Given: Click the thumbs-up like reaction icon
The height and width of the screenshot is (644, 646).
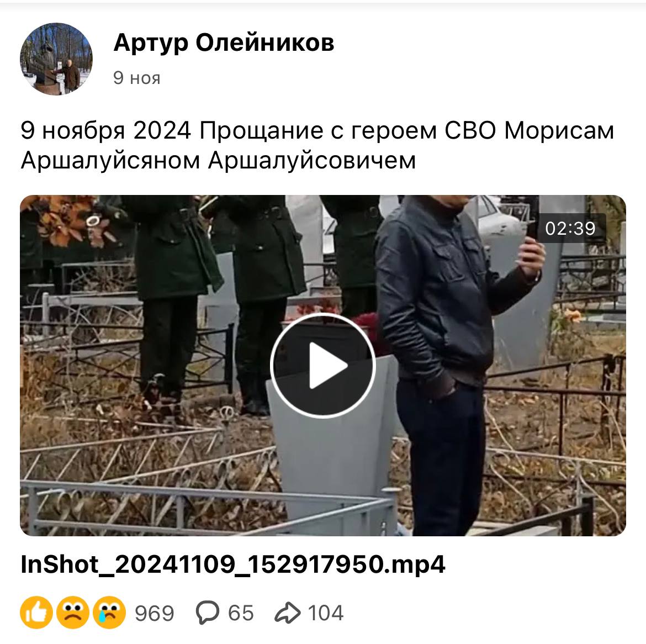Looking at the screenshot, I should (36, 613).
